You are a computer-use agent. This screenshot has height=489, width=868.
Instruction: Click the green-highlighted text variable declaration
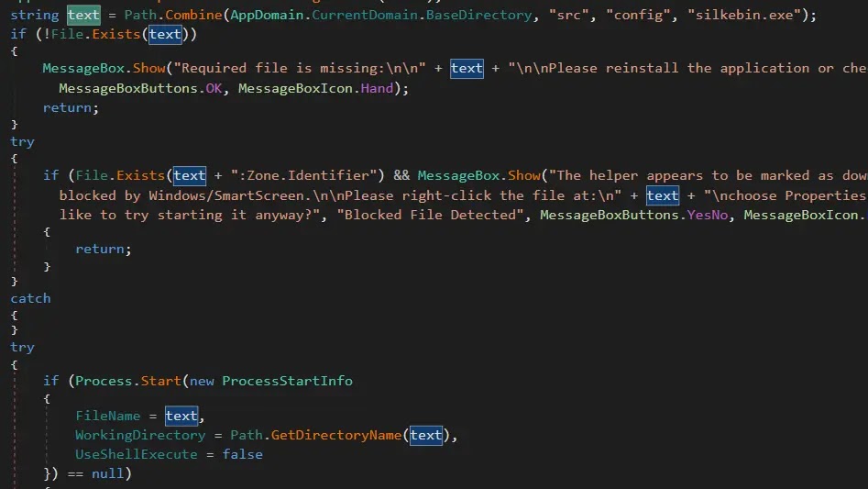click(83, 15)
